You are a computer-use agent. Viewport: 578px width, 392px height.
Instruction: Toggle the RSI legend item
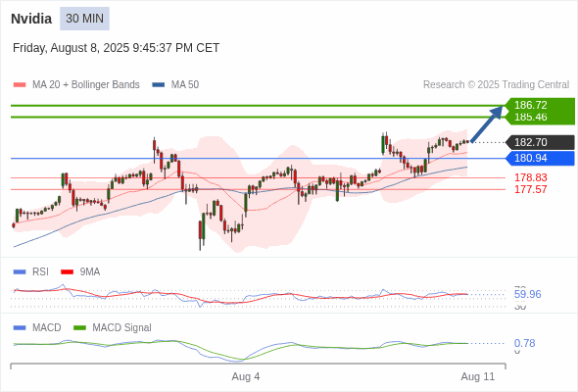pyautogui.click(x=31, y=271)
